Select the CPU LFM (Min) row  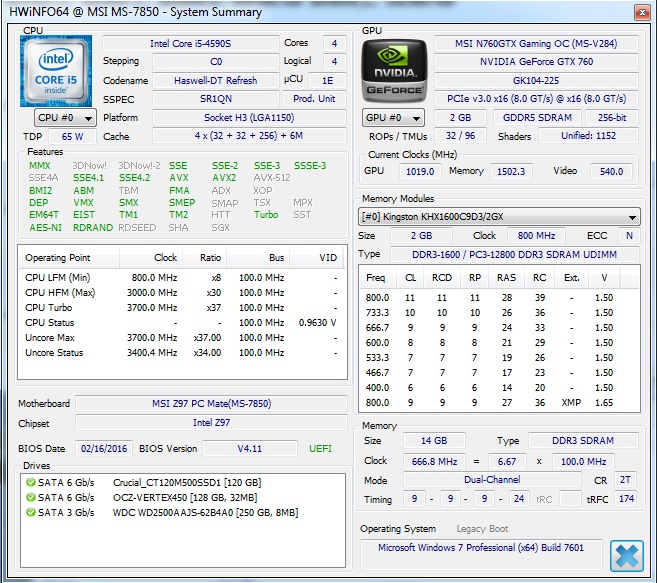[181, 278]
